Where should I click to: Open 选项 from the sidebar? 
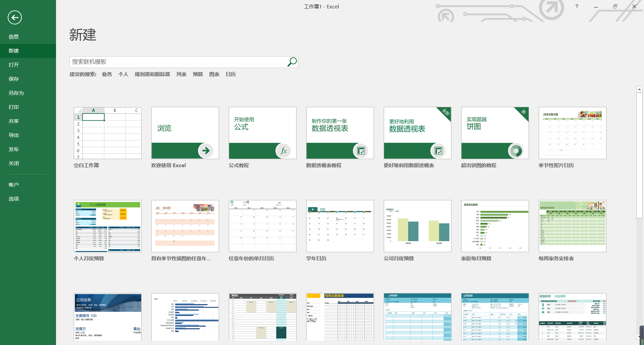tap(28, 199)
